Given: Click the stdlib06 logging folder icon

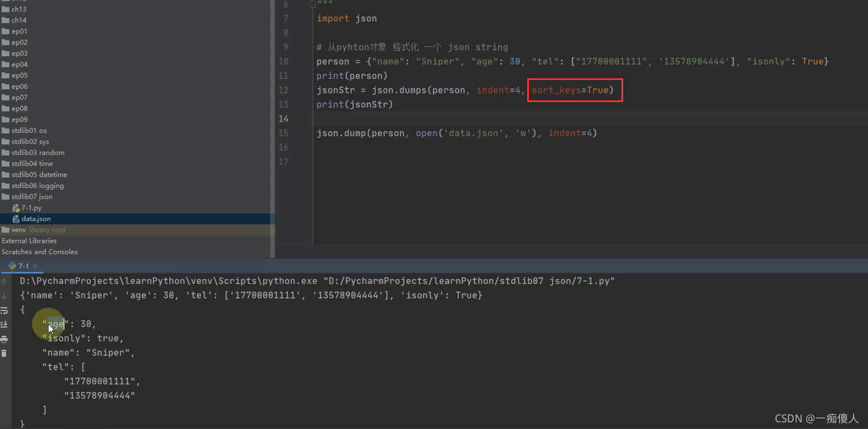Looking at the screenshot, I should click(6, 186).
